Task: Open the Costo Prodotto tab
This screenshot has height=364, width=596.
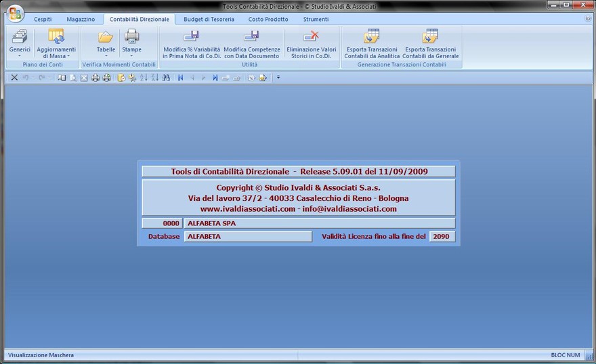Action: (x=268, y=20)
